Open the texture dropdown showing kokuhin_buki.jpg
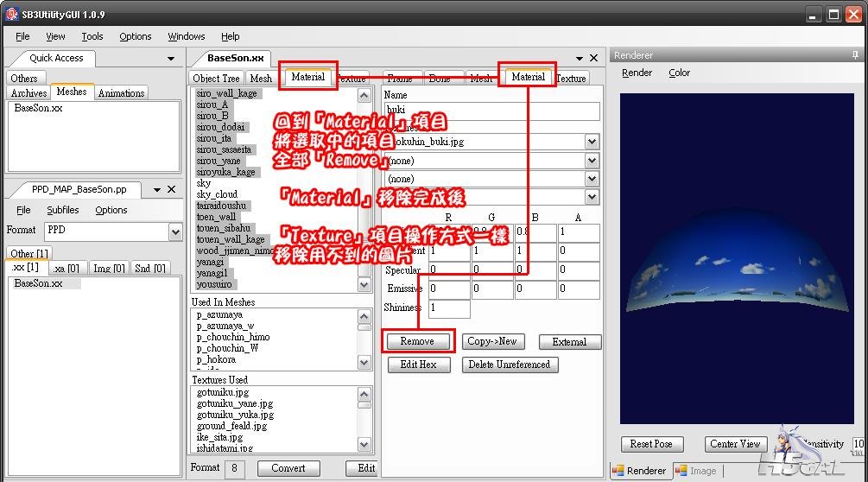This screenshot has height=482, width=868. (592, 142)
